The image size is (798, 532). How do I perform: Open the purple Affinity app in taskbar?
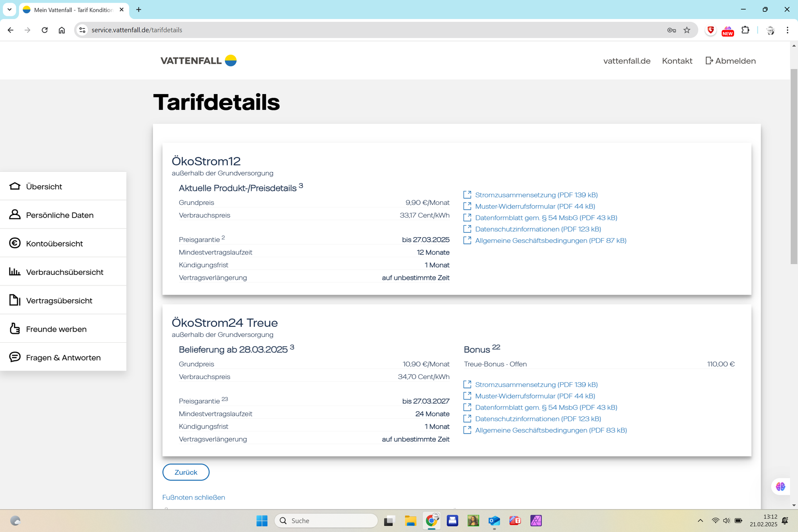(536, 520)
